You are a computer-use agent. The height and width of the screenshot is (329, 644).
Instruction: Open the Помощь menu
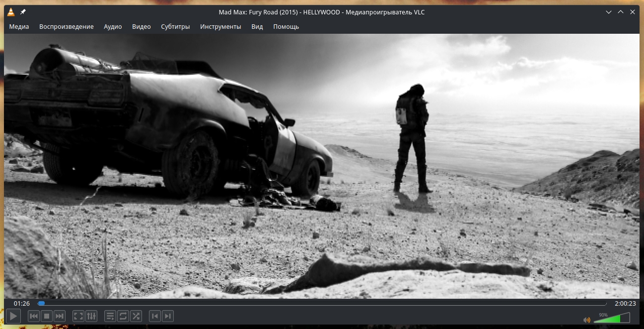pos(286,27)
